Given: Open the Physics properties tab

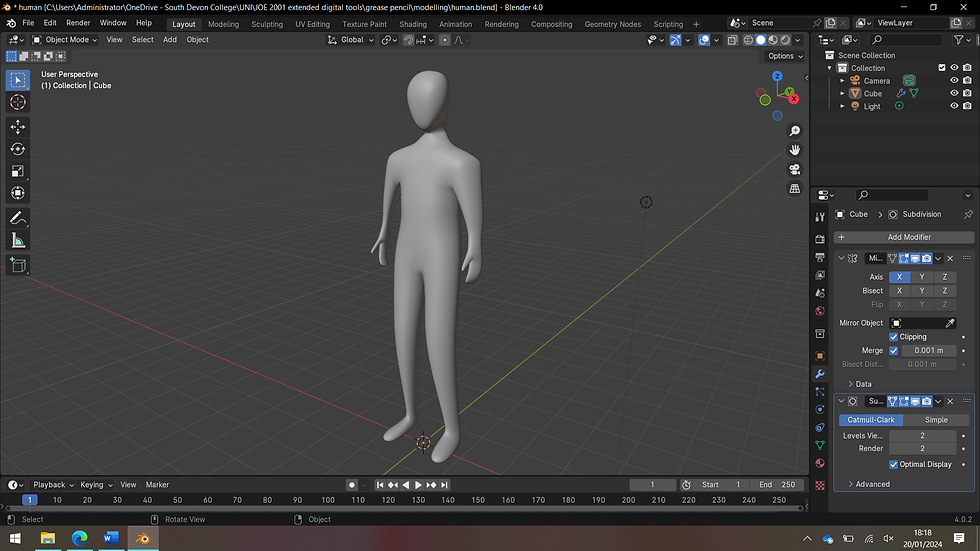Looking at the screenshot, I should coord(820,409).
